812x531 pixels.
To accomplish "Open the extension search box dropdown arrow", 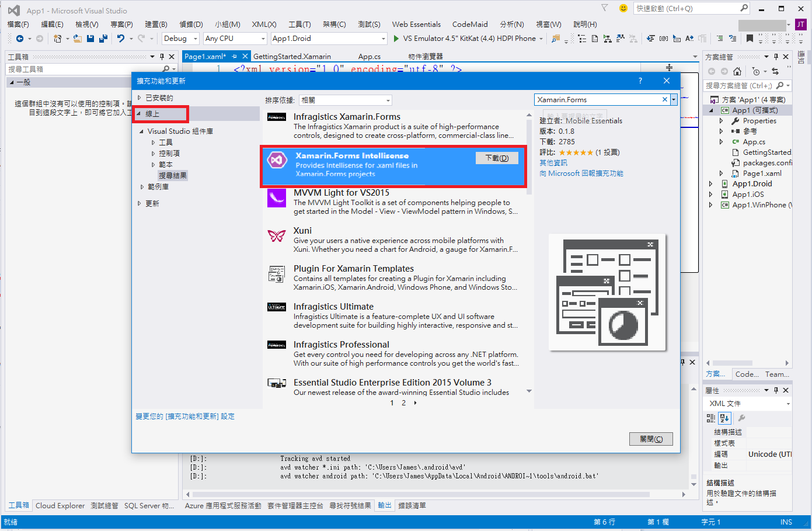I will pyautogui.click(x=674, y=99).
